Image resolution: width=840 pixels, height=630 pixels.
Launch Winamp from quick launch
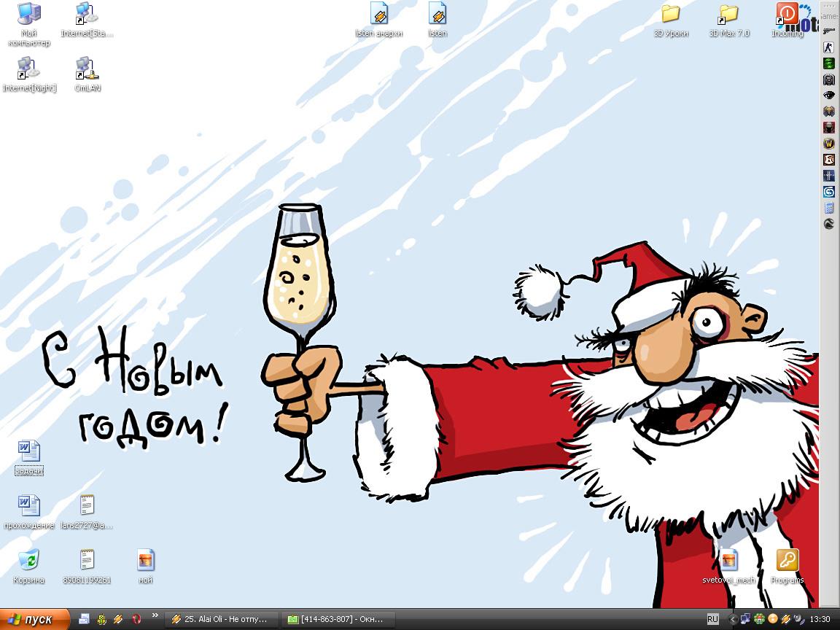pos(118,619)
